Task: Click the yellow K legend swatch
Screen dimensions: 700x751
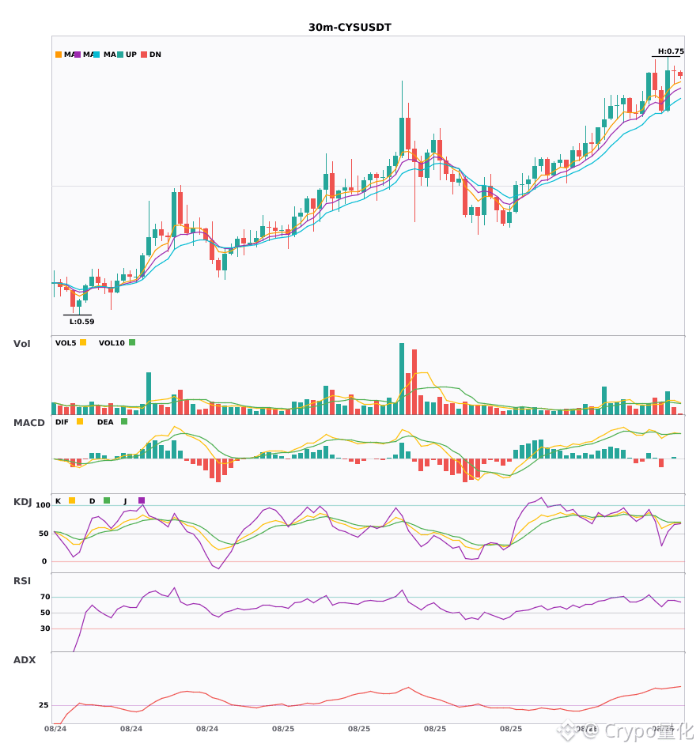Action: [x=72, y=500]
